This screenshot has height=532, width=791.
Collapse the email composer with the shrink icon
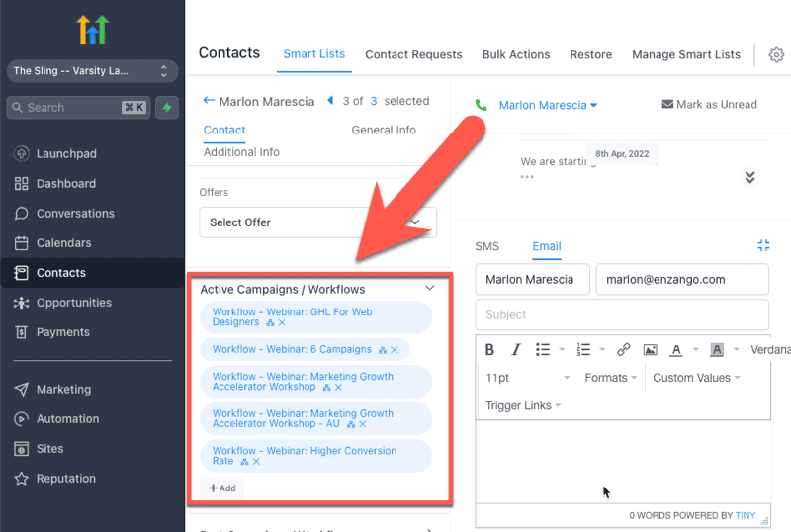pos(762,246)
